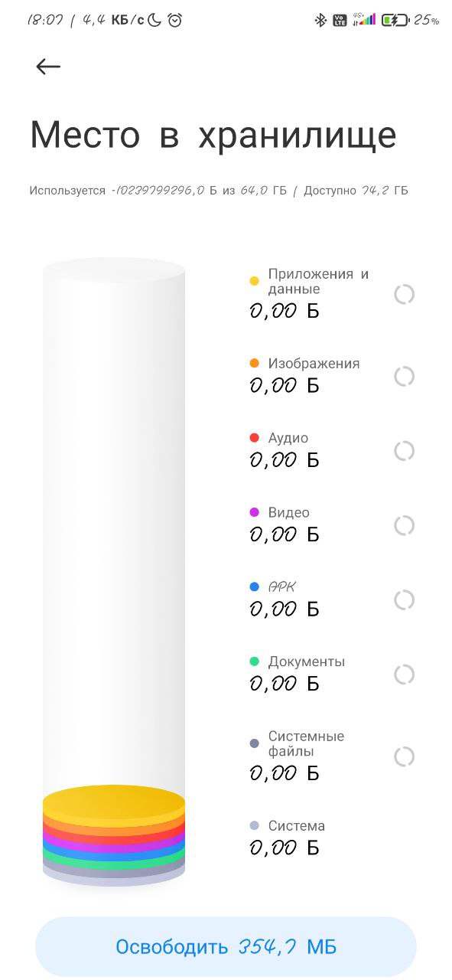452x980 pixels.
Task: Select the red Аудио category dot
Action: click(255, 437)
